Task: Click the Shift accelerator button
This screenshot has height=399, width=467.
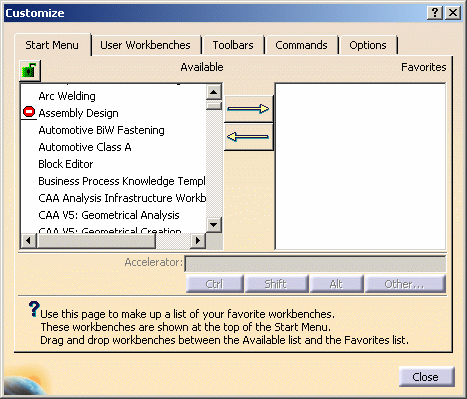Action: [276, 284]
